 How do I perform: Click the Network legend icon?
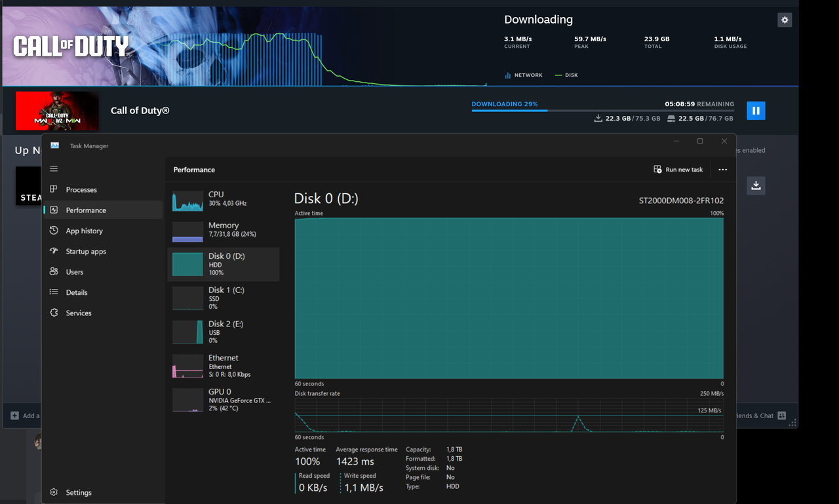(x=508, y=75)
